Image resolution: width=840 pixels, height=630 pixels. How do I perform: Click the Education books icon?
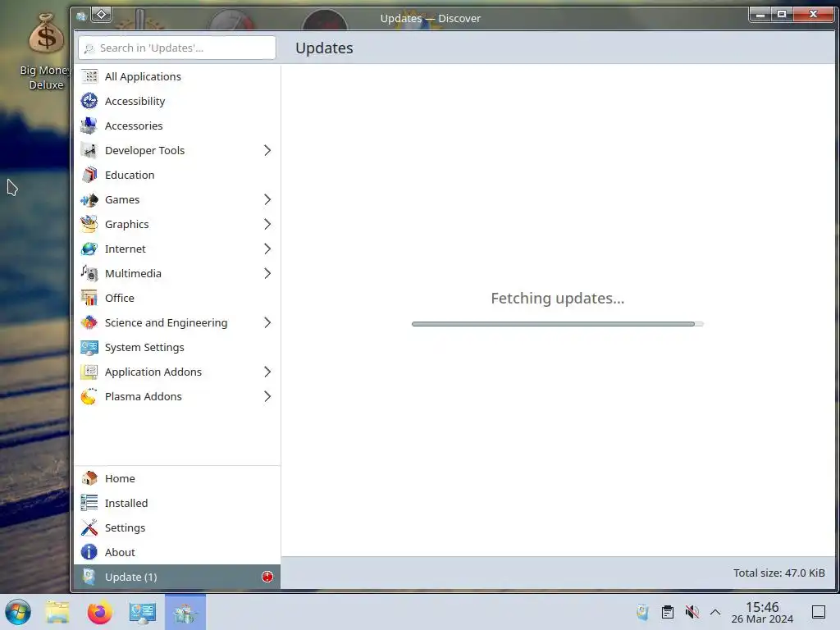click(89, 176)
